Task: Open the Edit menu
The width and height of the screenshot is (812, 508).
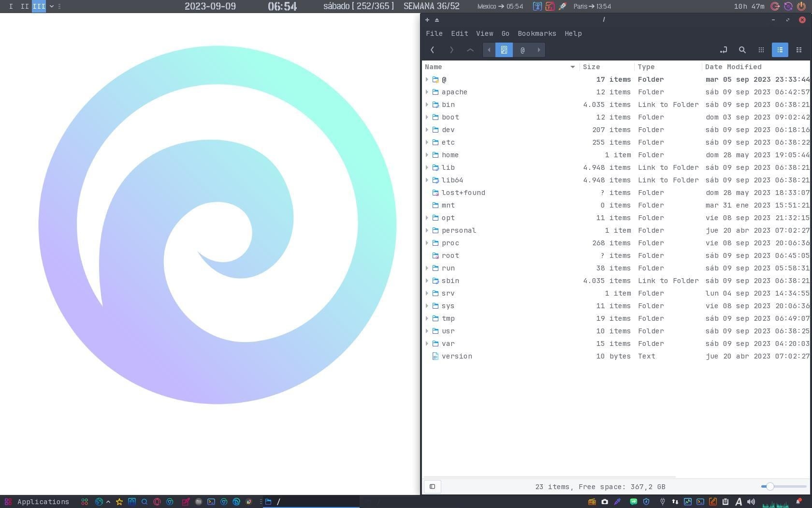Action: [x=460, y=33]
